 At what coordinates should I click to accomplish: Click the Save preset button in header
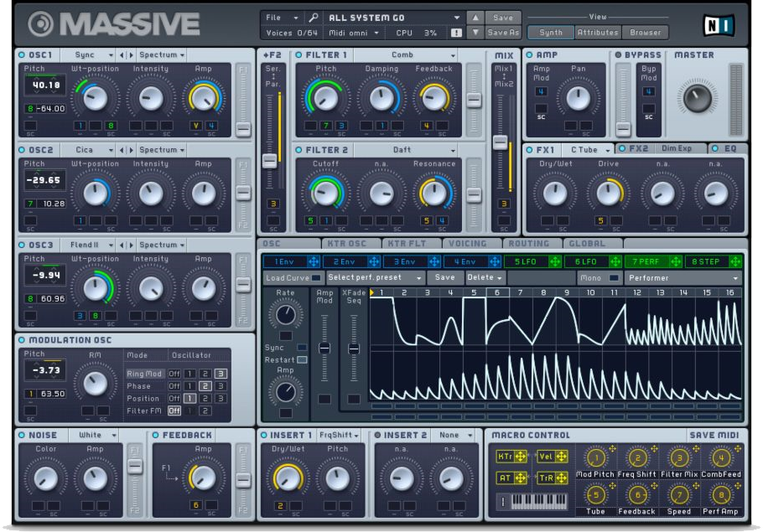click(503, 18)
